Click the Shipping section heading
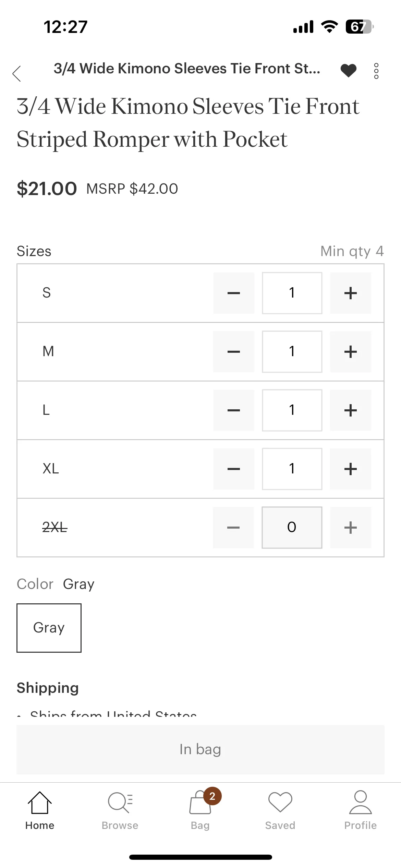The image size is (401, 868). pyautogui.click(x=48, y=688)
